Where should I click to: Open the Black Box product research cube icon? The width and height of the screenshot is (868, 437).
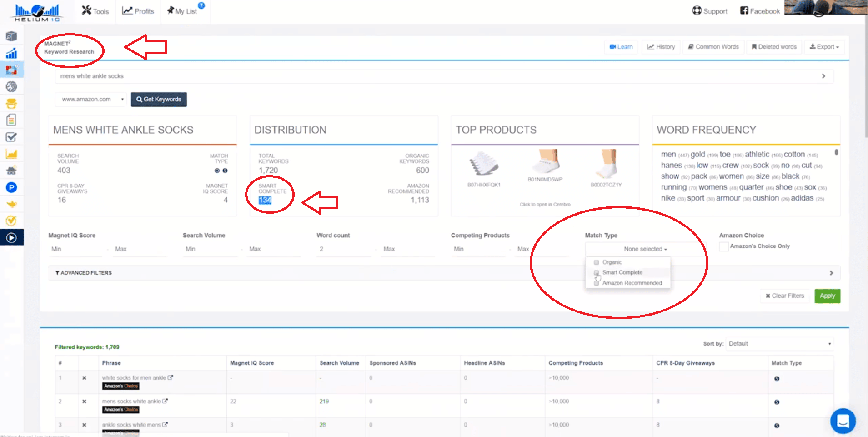point(11,36)
